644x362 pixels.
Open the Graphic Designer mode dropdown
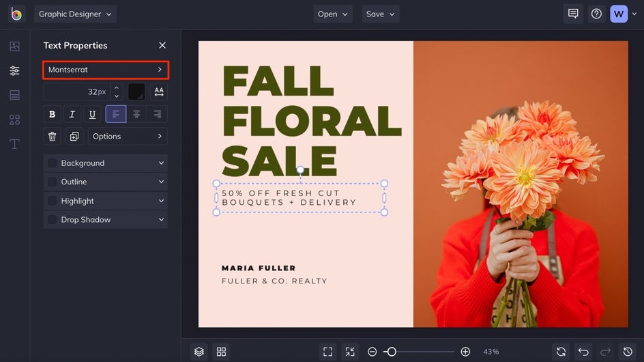(75, 14)
